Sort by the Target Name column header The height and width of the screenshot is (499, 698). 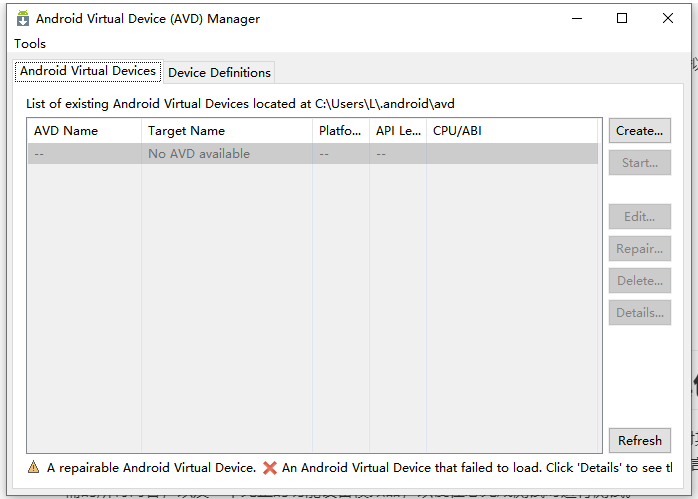pyautogui.click(x=227, y=131)
